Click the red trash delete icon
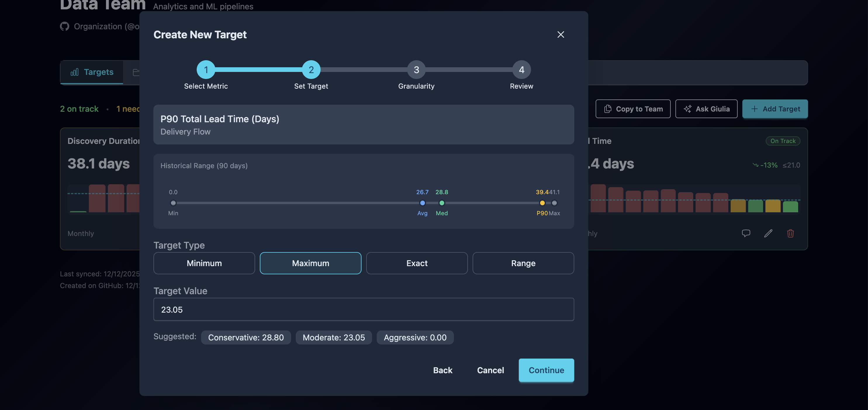 click(790, 233)
